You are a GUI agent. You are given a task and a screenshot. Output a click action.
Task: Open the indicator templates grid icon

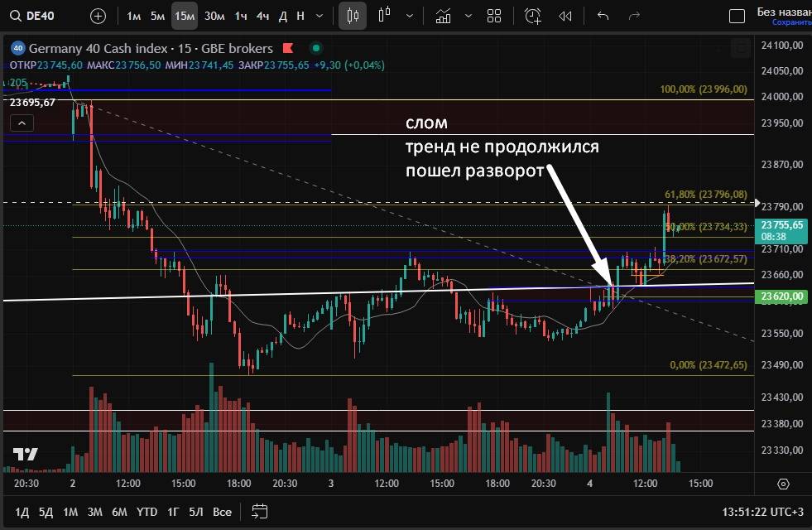tap(494, 16)
